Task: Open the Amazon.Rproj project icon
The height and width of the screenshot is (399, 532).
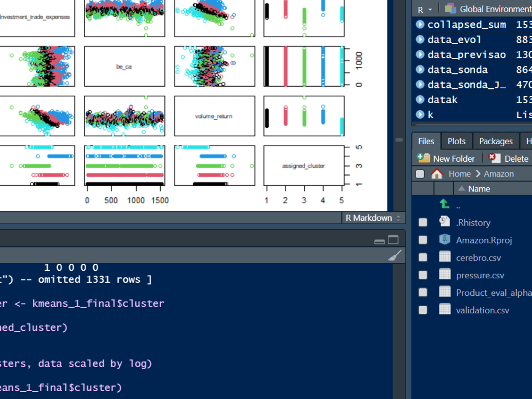Action: [x=444, y=239]
